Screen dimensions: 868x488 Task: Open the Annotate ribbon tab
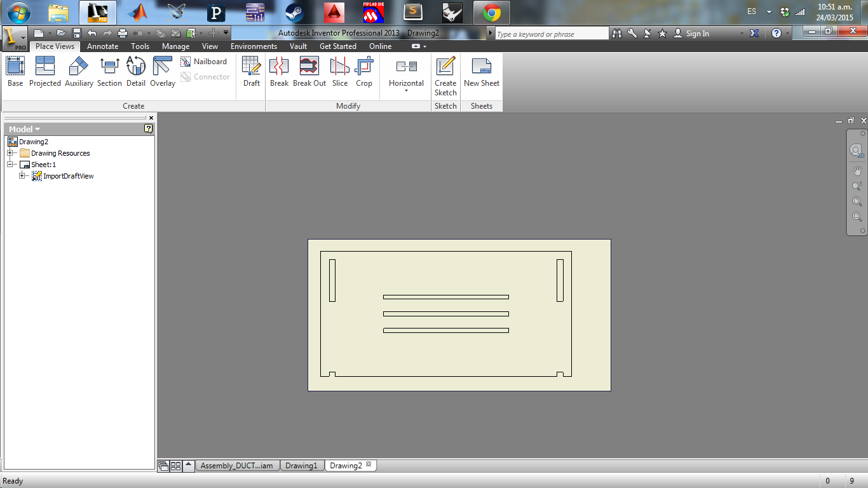click(102, 46)
